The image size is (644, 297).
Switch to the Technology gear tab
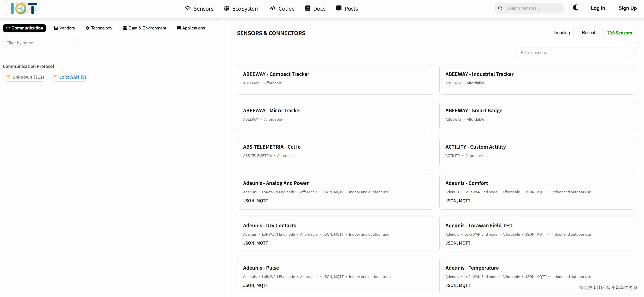[99, 28]
